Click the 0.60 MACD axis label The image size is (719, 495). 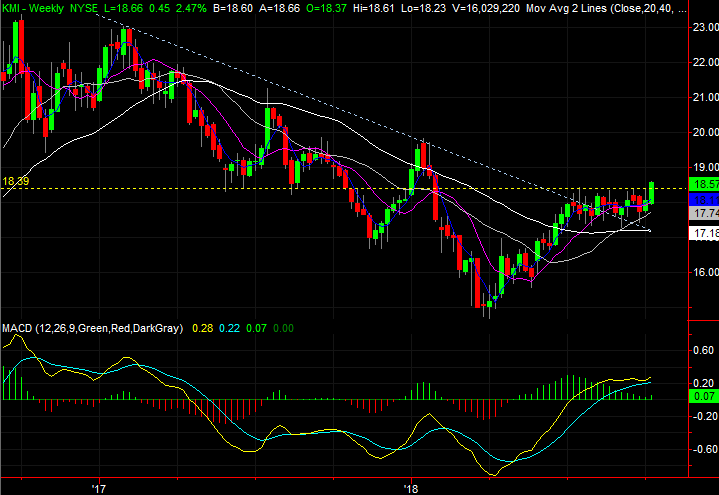703,350
